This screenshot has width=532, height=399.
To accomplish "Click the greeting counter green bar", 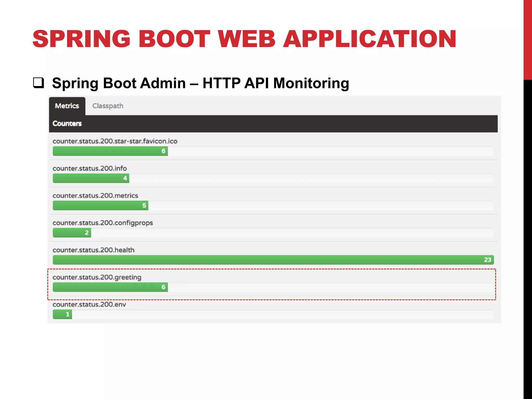I will tap(110, 287).
